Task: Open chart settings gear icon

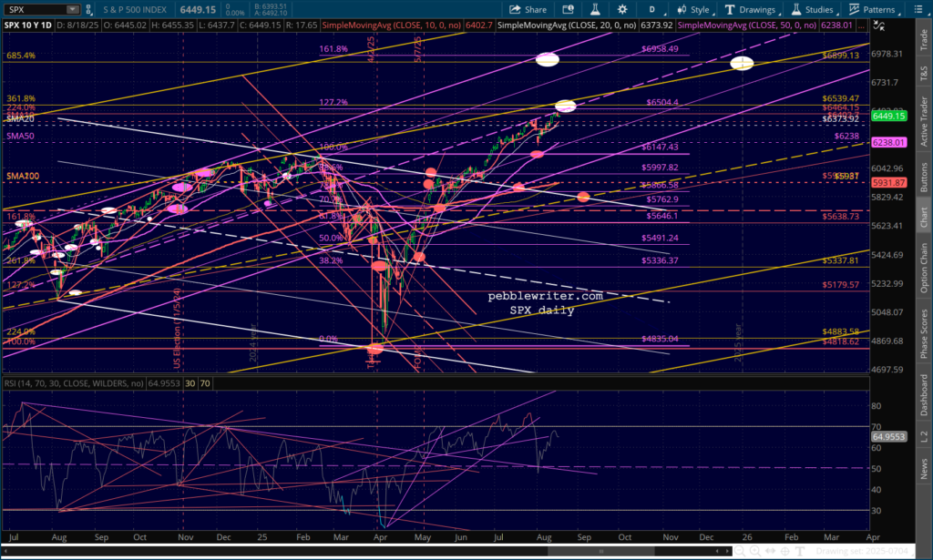Action: click(x=622, y=9)
